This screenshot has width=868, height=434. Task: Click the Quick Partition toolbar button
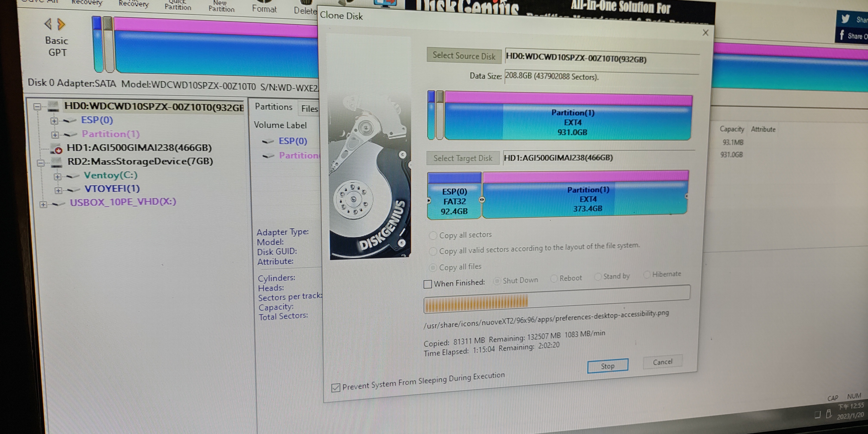[x=178, y=5]
